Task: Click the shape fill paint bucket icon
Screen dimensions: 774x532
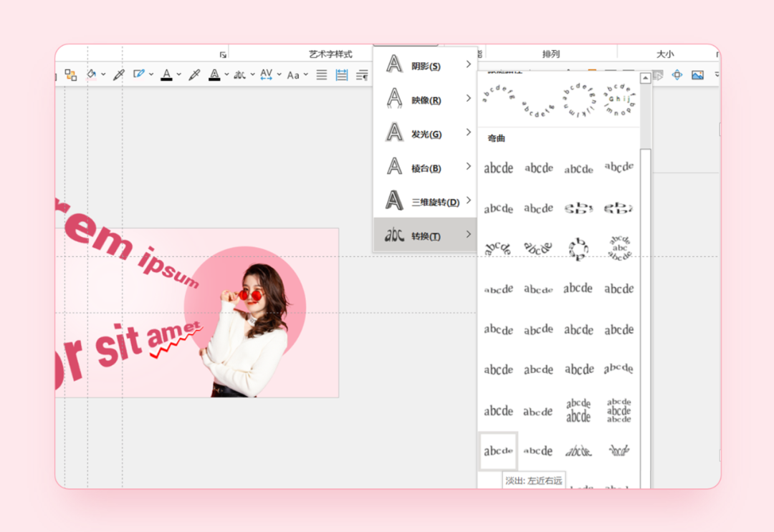Action: 91,74
